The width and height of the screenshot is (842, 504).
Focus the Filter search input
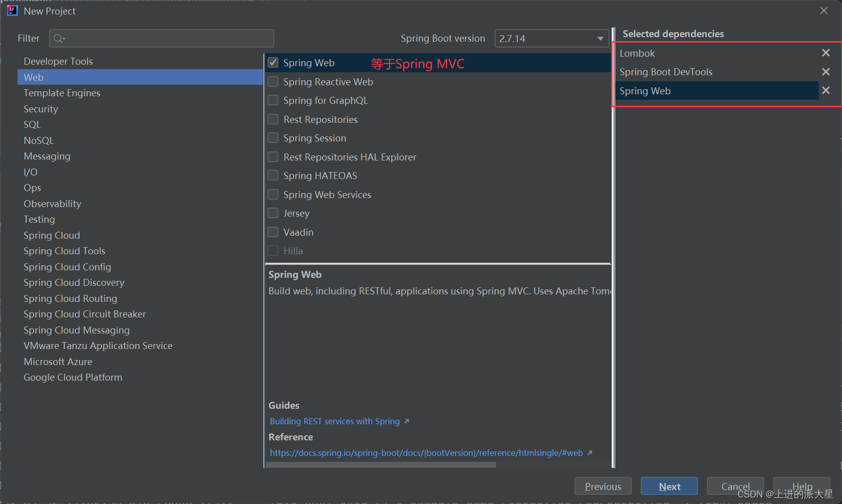pyautogui.click(x=162, y=39)
